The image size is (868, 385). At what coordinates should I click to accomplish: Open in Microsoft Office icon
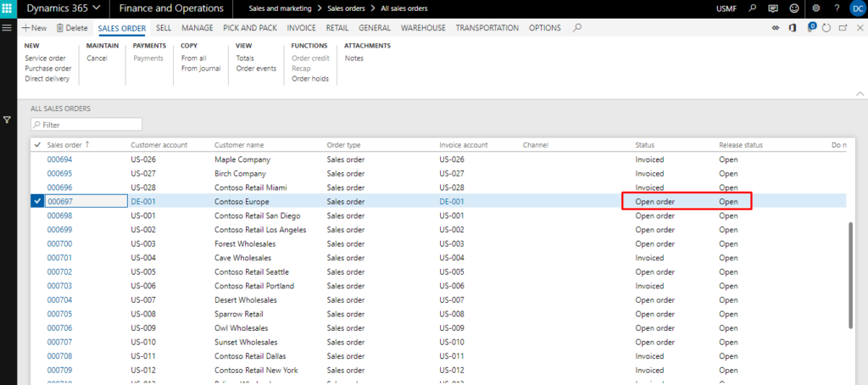793,28
